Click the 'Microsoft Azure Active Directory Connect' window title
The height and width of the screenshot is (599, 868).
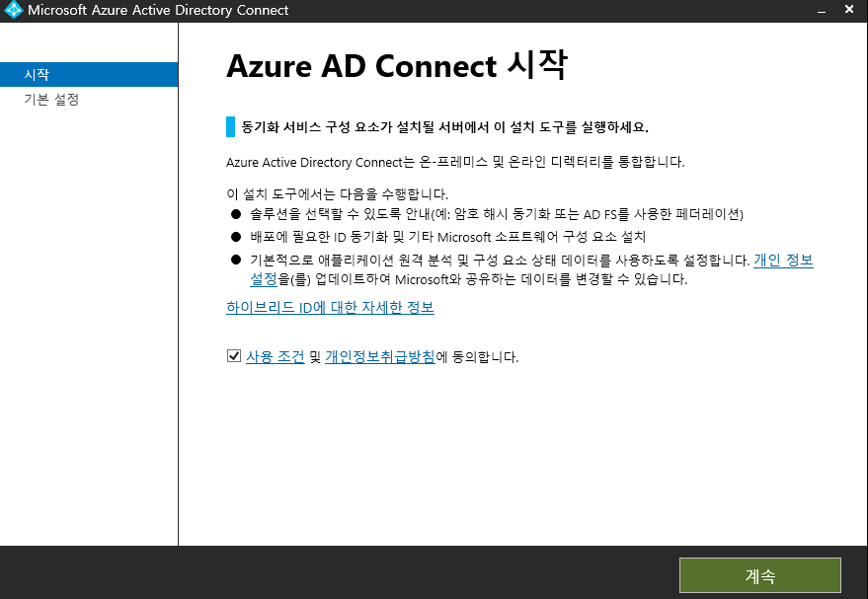coord(158,10)
